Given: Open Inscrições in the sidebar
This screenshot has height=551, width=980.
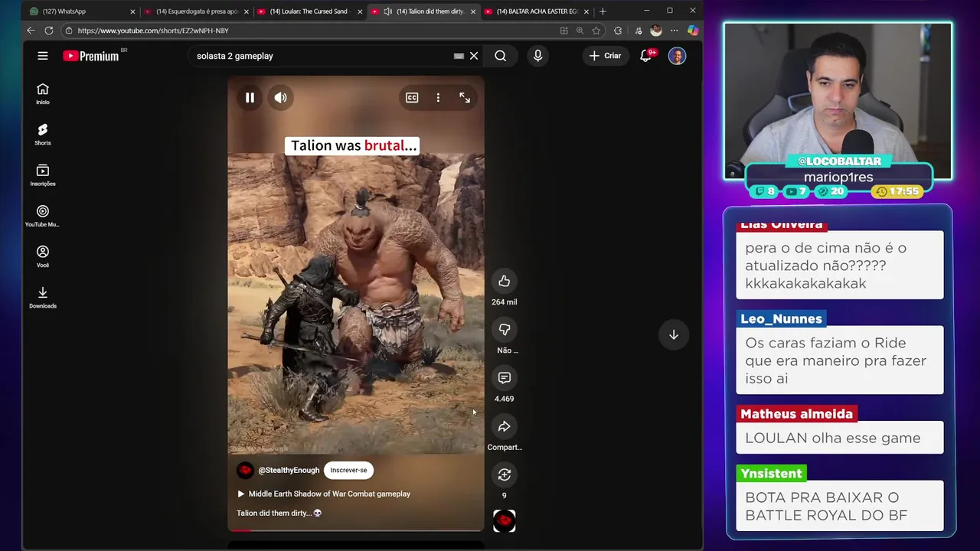Looking at the screenshot, I should click(43, 175).
